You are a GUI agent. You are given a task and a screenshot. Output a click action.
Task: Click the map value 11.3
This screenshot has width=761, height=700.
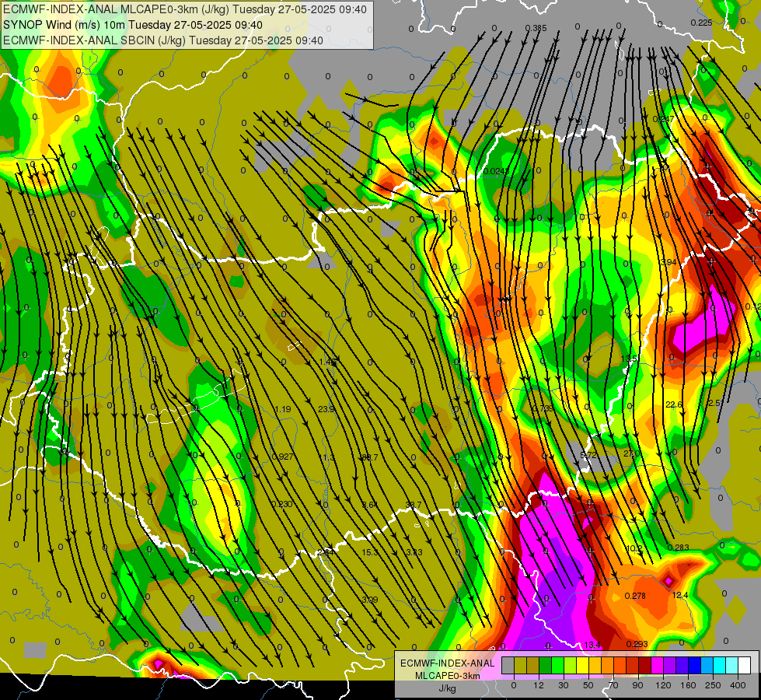326,457
